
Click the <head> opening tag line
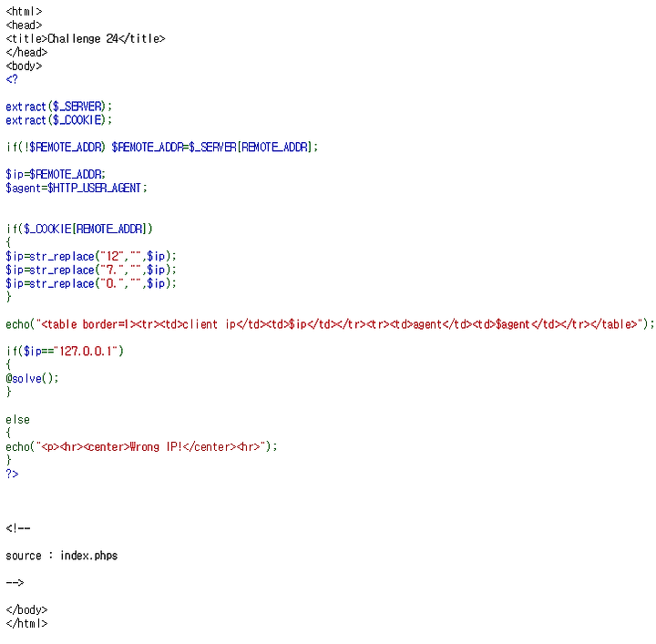(x=25, y=26)
